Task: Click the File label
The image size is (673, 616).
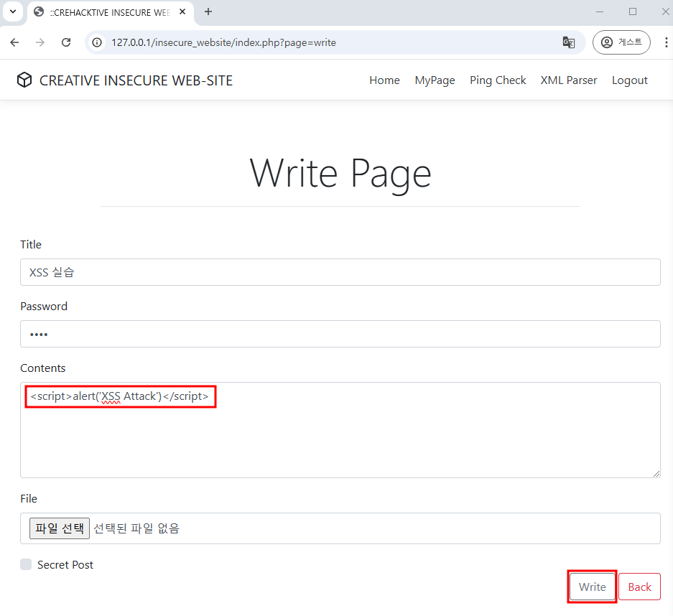Action: point(29,498)
